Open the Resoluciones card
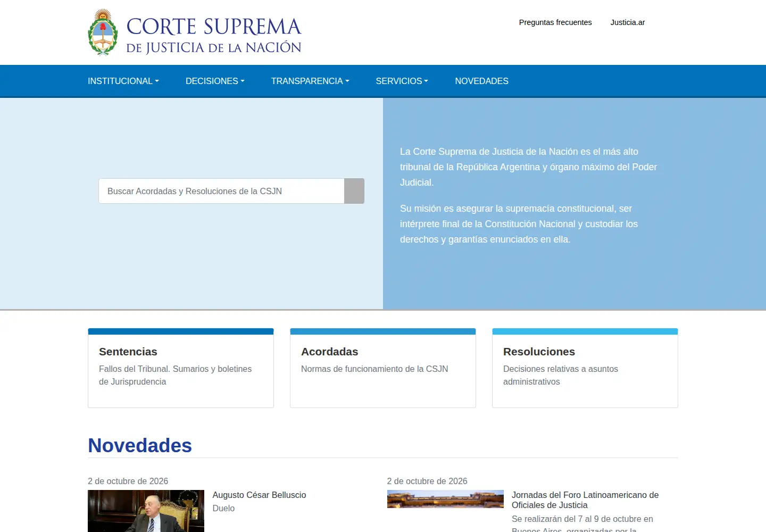This screenshot has width=766, height=532. click(x=585, y=368)
